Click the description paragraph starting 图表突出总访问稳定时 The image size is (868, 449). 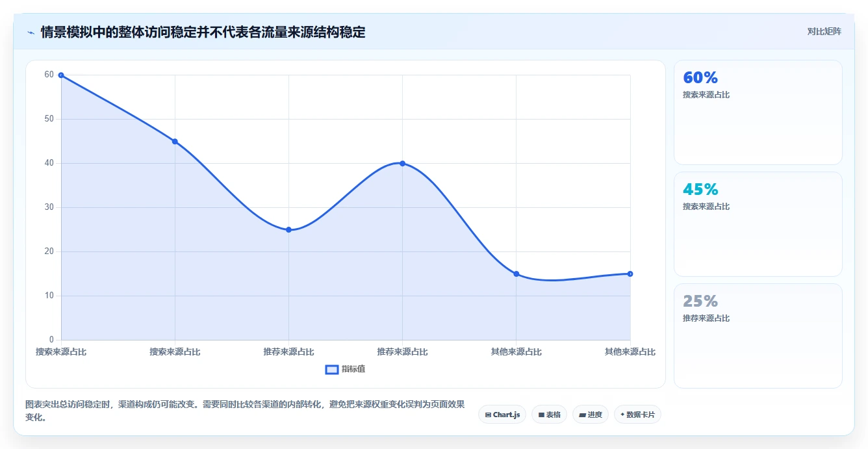coord(245,411)
